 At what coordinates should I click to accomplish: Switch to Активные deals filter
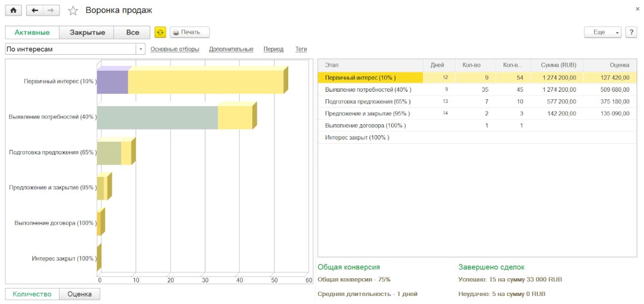point(32,32)
